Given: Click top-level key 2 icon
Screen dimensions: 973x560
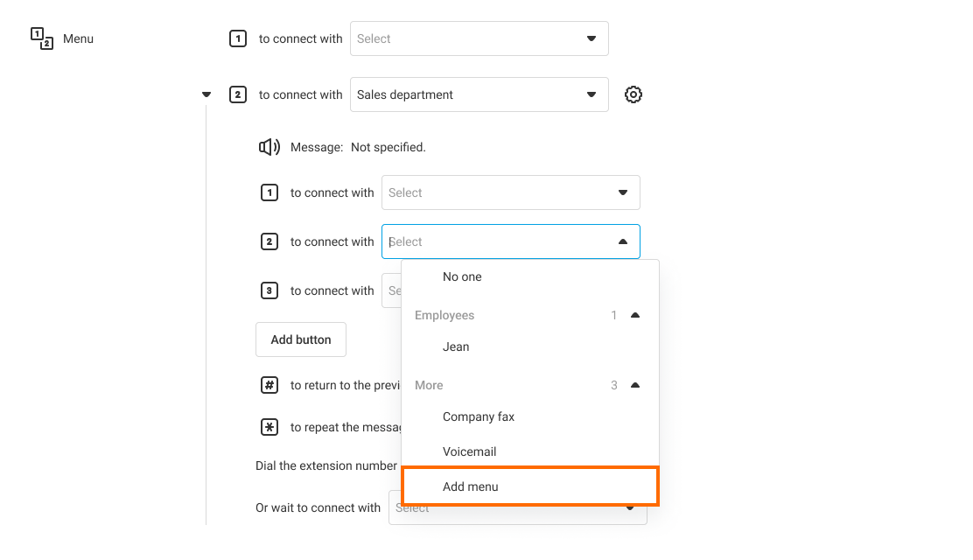Looking at the screenshot, I should click(238, 94).
